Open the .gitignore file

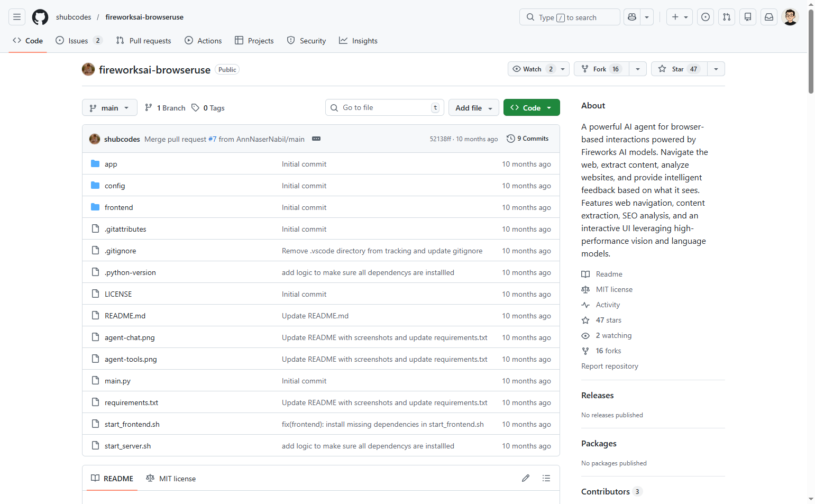121,251
